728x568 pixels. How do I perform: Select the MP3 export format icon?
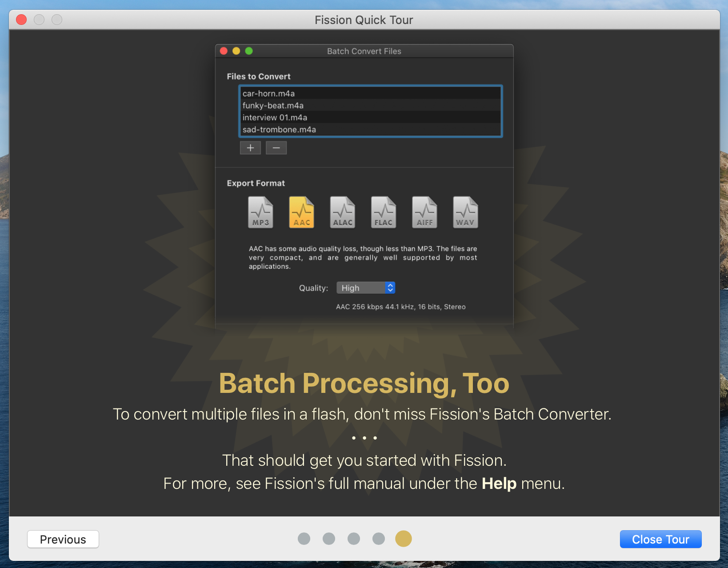(x=260, y=212)
